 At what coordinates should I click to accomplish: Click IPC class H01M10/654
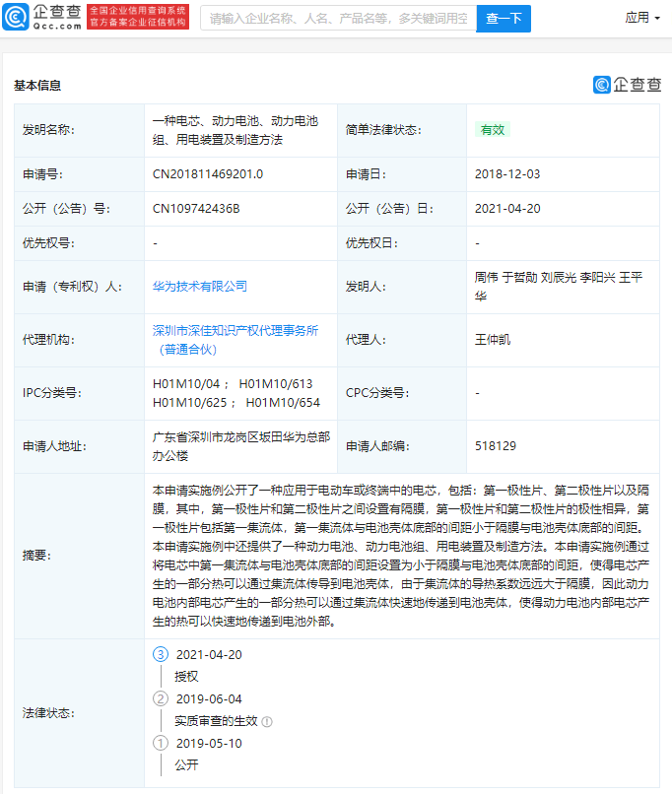(x=283, y=403)
